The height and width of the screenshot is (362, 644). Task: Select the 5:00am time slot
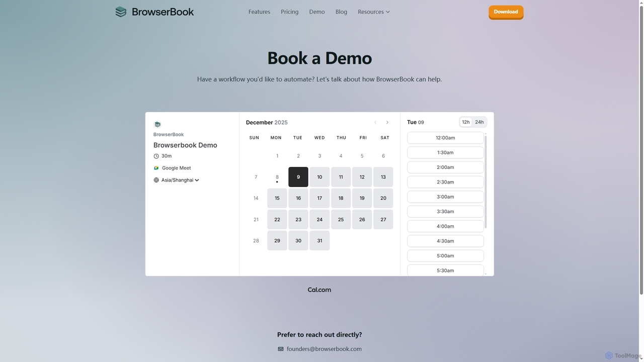[445, 256]
